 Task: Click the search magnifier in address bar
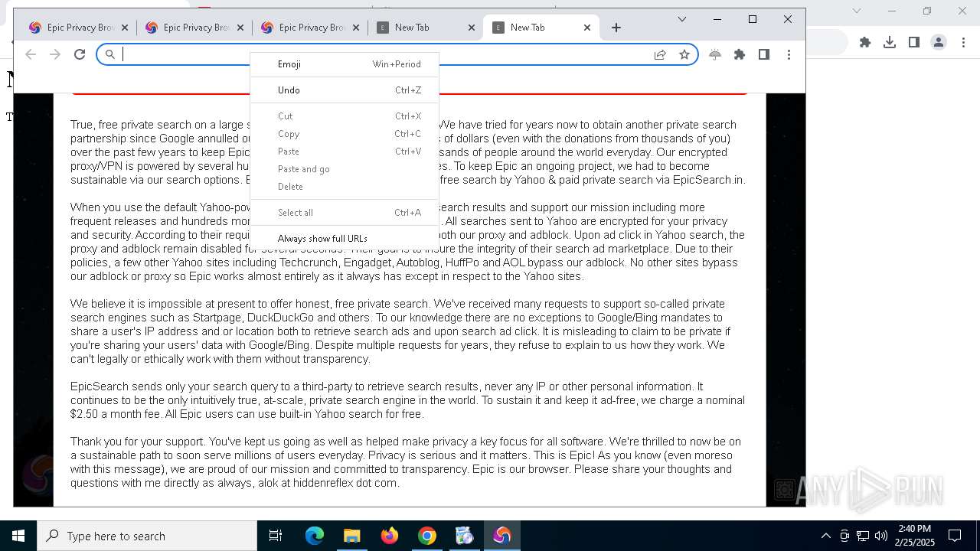click(x=110, y=54)
